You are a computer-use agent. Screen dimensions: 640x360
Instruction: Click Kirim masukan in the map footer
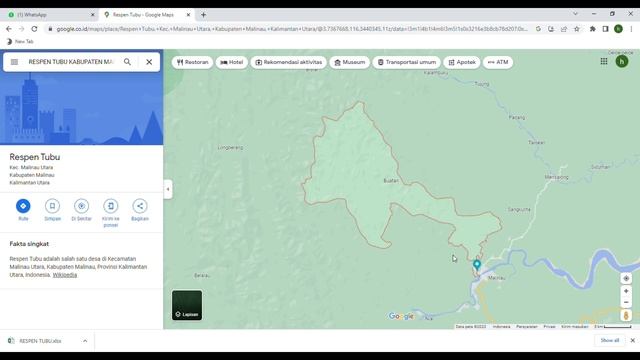tap(575, 327)
